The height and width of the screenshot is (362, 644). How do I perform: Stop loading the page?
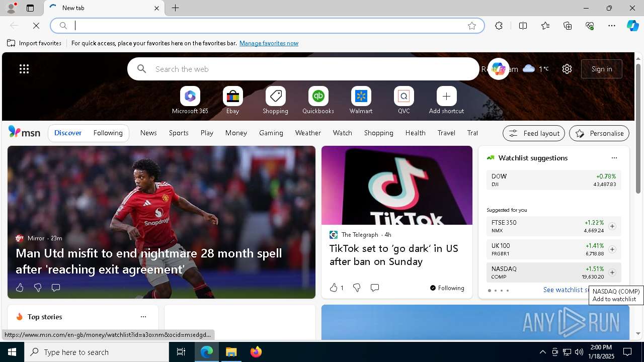(x=36, y=26)
